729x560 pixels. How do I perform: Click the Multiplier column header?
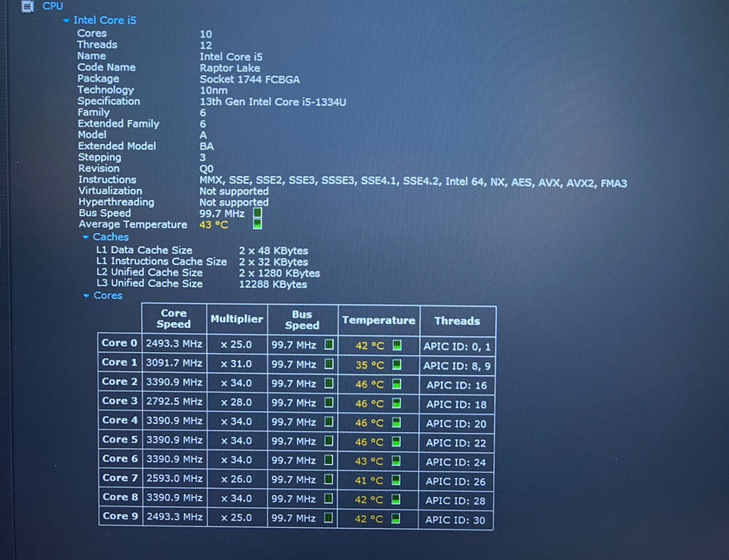pos(237,319)
